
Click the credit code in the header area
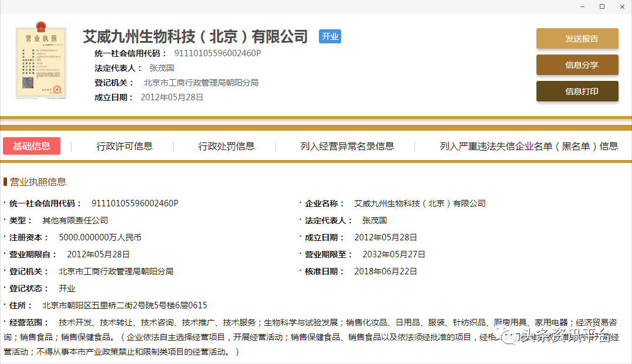tap(217, 53)
